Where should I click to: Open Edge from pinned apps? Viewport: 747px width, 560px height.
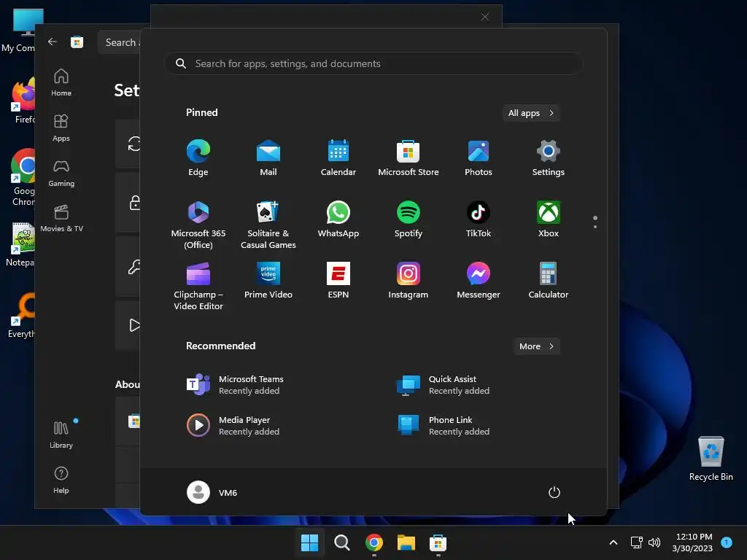click(x=198, y=158)
